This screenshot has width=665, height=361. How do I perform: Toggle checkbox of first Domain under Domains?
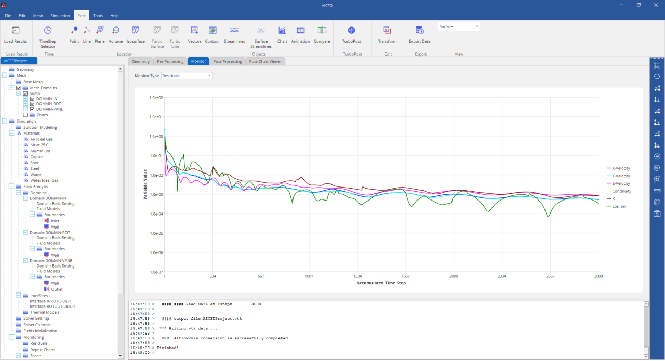pyautogui.click(x=25, y=198)
